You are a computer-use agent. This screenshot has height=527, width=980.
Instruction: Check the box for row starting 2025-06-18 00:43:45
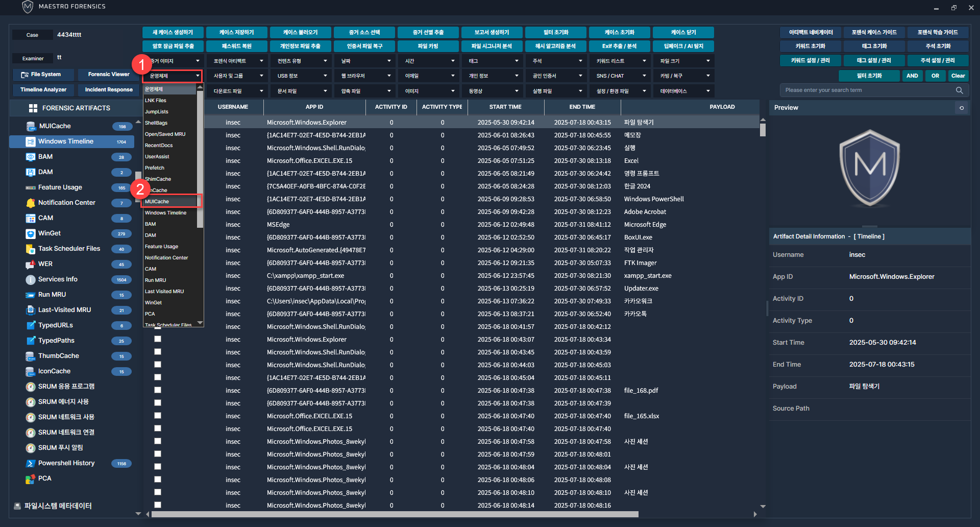point(158,352)
